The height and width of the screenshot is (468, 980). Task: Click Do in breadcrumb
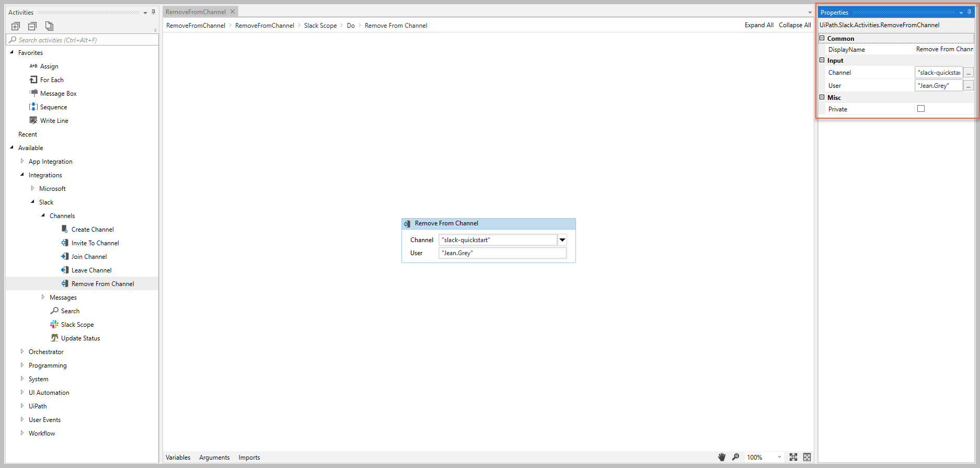pyautogui.click(x=351, y=25)
